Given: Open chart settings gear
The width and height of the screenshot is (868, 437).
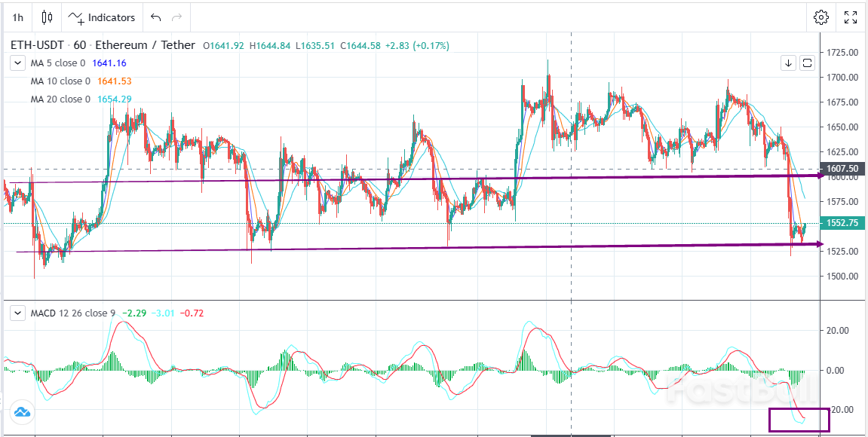Looking at the screenshot, I should pyautogui.click(x=821, y=17).
